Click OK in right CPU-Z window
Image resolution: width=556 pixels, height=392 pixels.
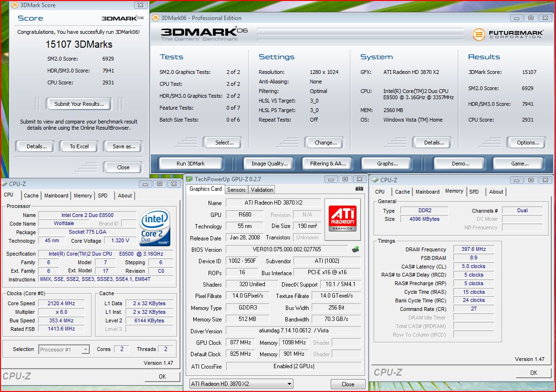(x=534, y=372)
